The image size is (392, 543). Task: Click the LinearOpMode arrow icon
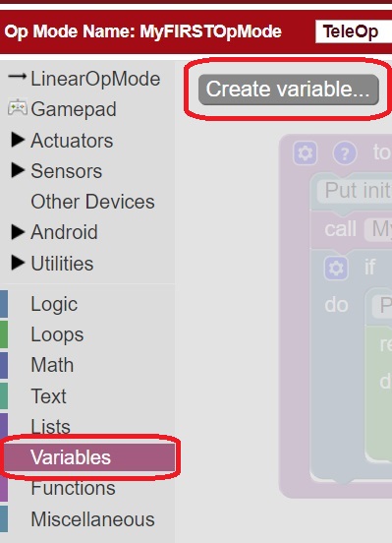pyautogui.click(x=17, y=76)
